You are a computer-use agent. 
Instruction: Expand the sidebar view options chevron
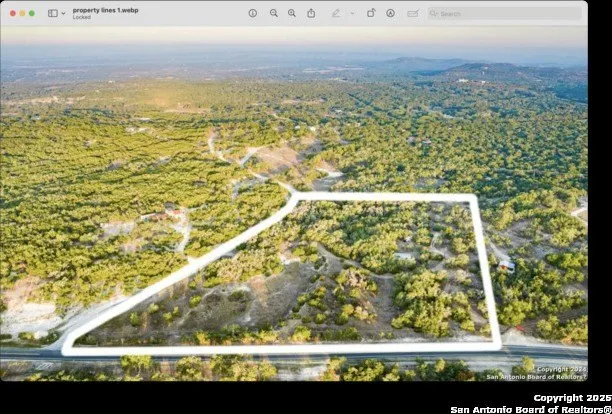(63, 13)
